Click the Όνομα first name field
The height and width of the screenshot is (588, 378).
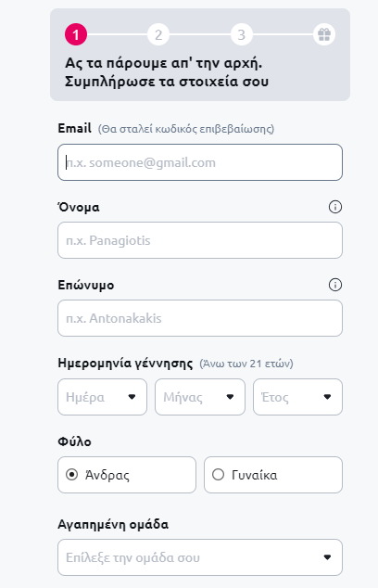[200, 240]
